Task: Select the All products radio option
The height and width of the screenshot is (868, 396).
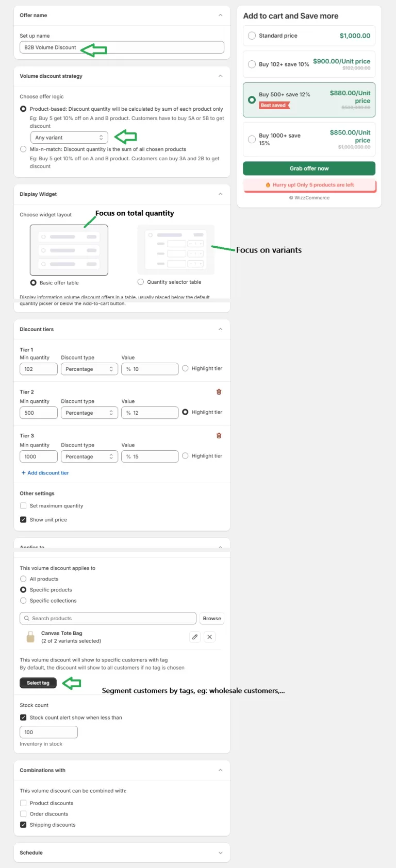Action: tap(23, 579)
